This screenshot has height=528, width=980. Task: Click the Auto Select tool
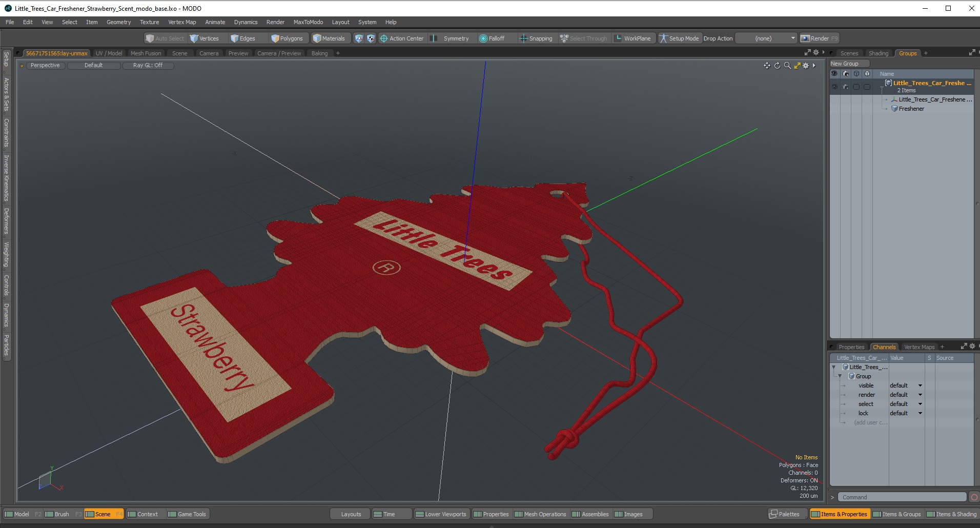point(165,38)
